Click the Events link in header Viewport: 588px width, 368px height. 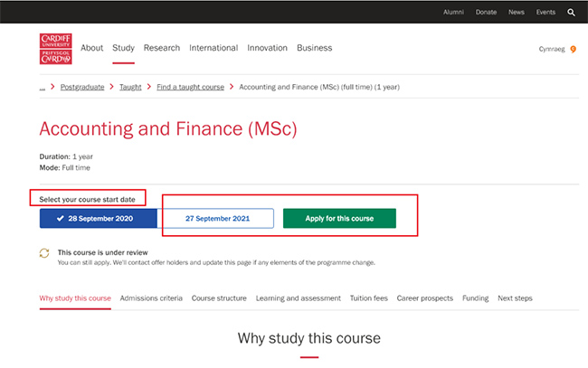tap(545, 13)
